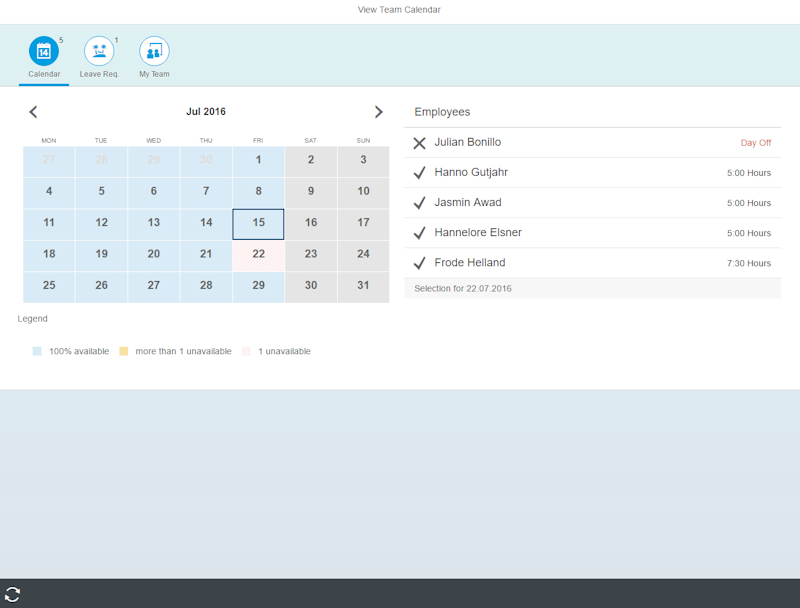
Task: Click the more than 1 unavailable swatch
Action: click(x=124, y=352)
